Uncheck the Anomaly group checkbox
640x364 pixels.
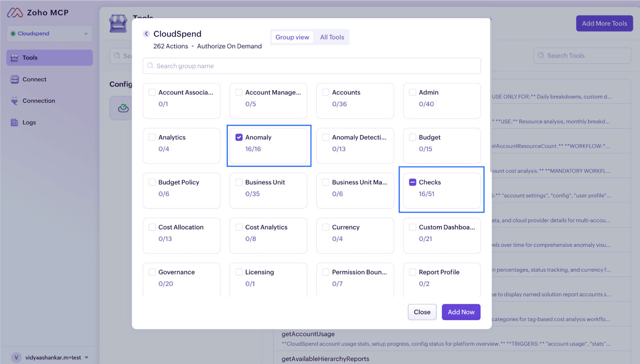(239, 137)
